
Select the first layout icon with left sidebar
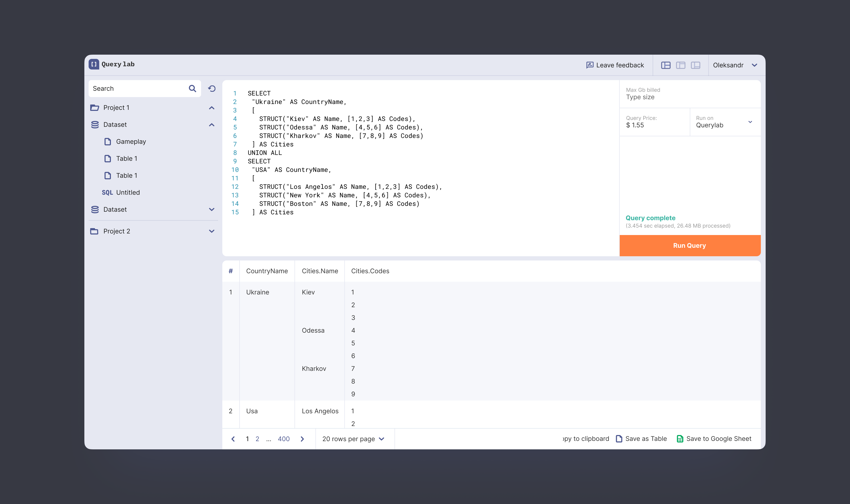pos(666,65)
